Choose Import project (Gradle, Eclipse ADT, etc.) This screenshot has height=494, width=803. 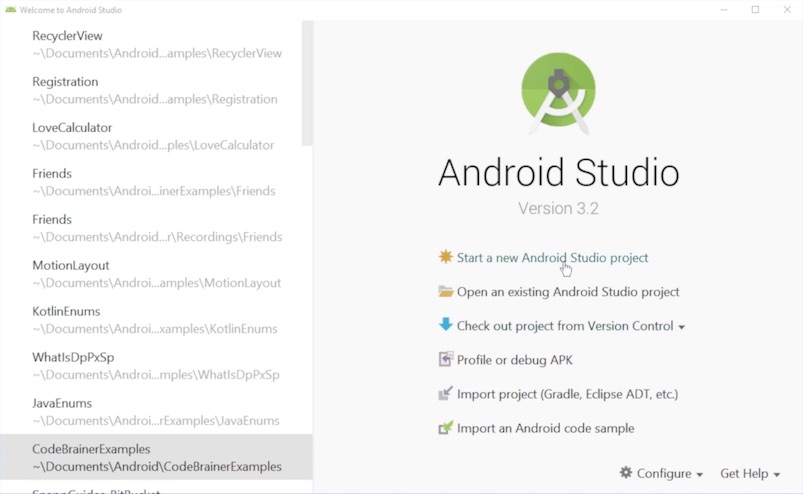click(x=567, y=394)
